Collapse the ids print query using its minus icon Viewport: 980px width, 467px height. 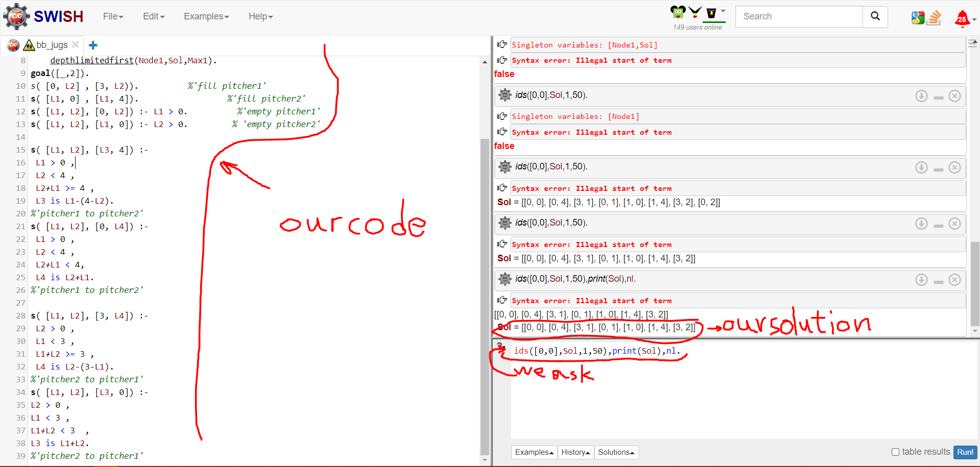938,280
